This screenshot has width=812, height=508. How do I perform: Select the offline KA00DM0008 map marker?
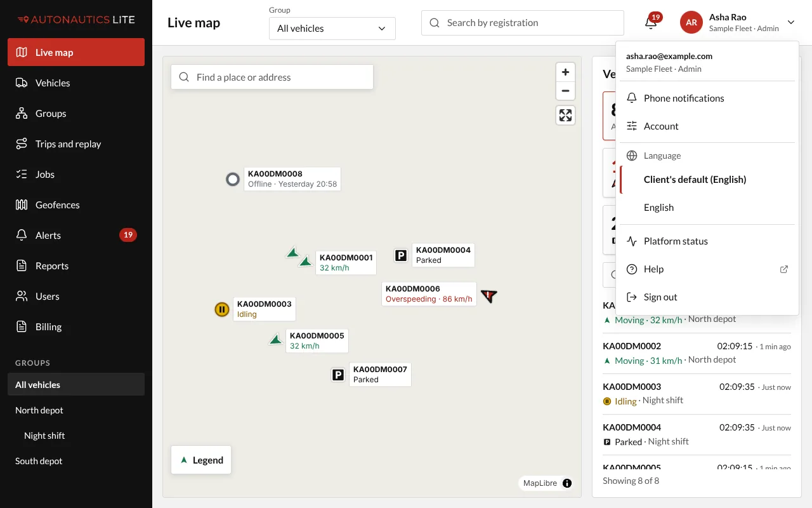coord(233,179)
